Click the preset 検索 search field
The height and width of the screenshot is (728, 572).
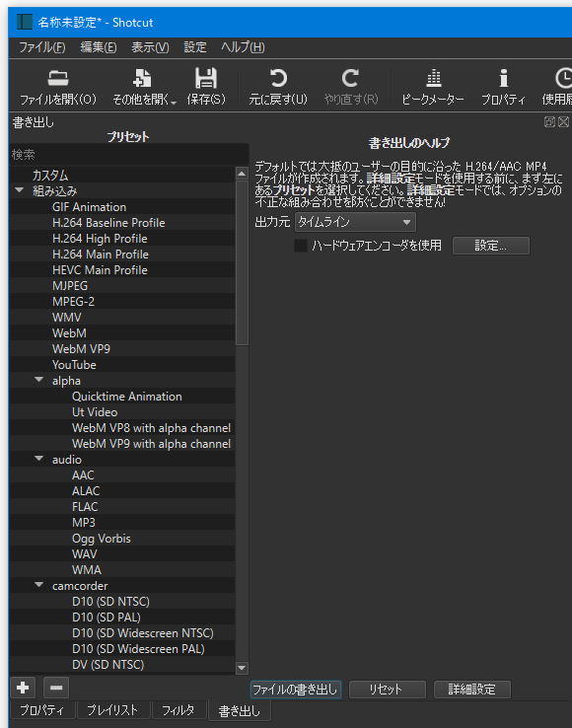[128, 154]
